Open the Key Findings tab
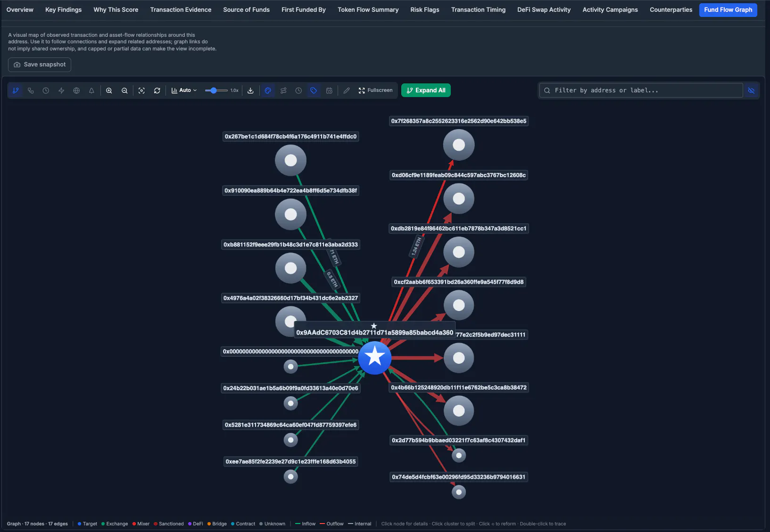 pos(63,10)
